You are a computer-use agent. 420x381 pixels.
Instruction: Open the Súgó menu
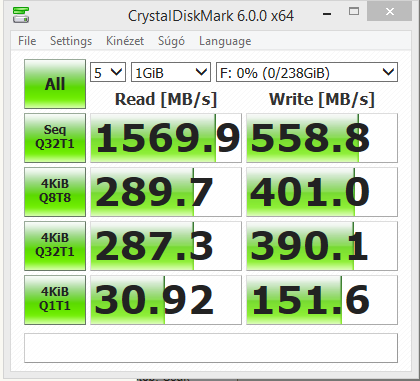(171, 41)
